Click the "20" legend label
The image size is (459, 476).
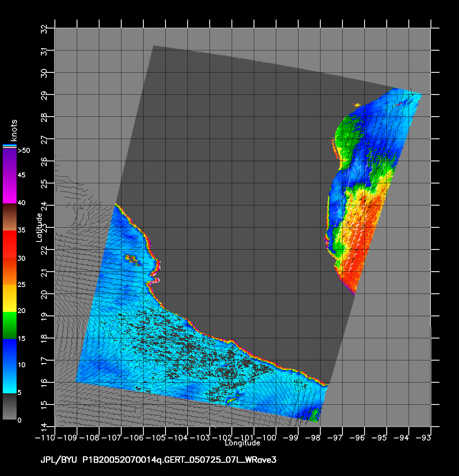22,311
